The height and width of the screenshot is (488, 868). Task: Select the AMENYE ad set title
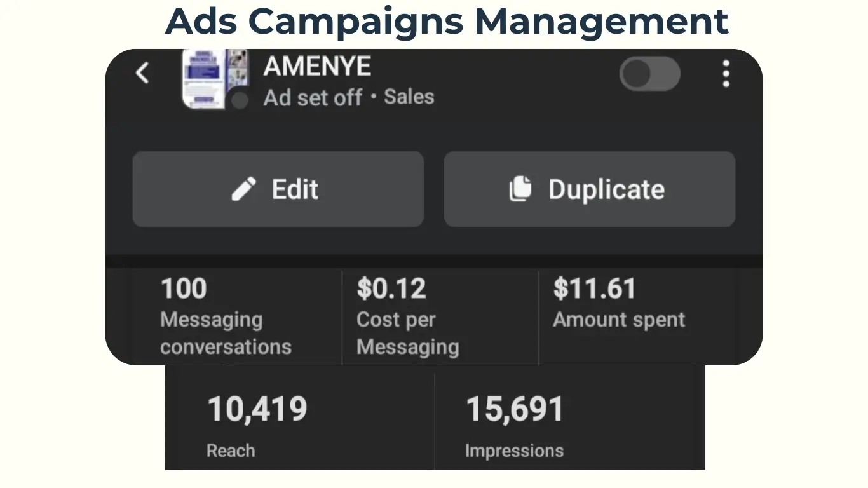317,66
